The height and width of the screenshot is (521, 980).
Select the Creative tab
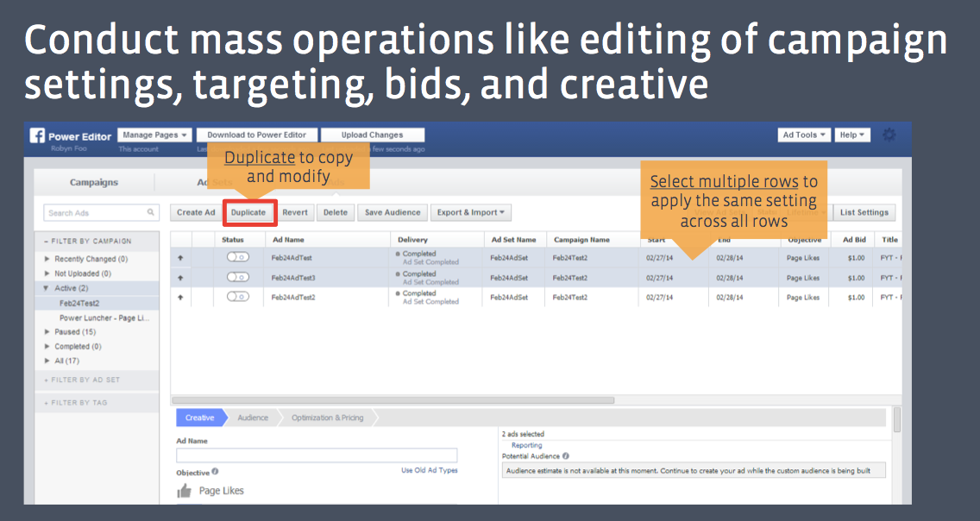coord(200,418)
